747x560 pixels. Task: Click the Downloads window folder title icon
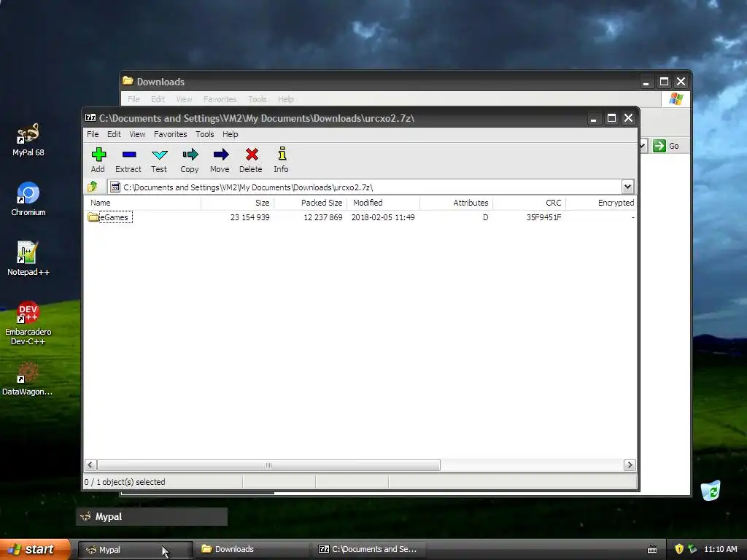tap(128, 81)
